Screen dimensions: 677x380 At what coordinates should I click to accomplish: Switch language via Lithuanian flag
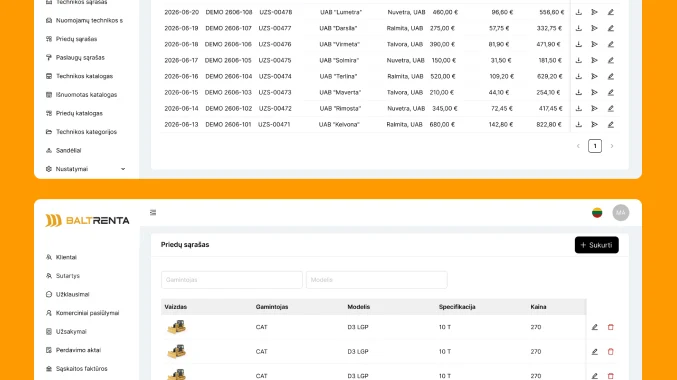597,212
